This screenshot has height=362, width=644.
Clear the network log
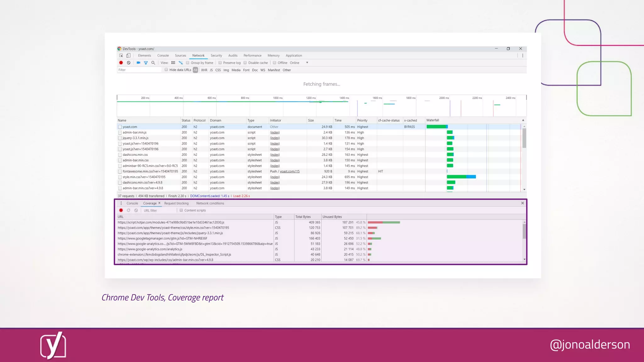129,63
